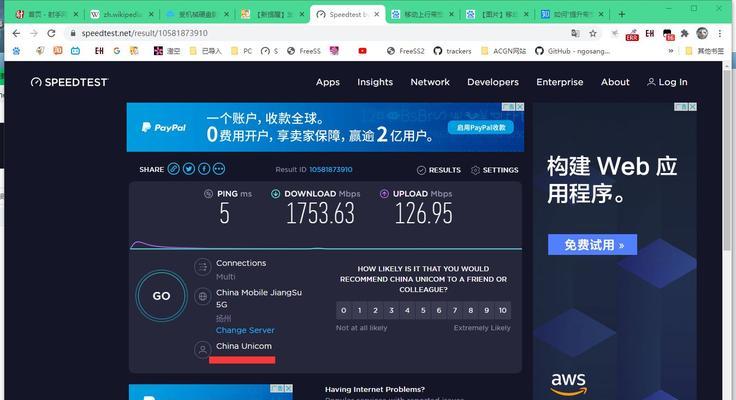The height and width of the screenshot is (400, 736).
Task: Rate recommendation score 0
Action: (344, 310)
